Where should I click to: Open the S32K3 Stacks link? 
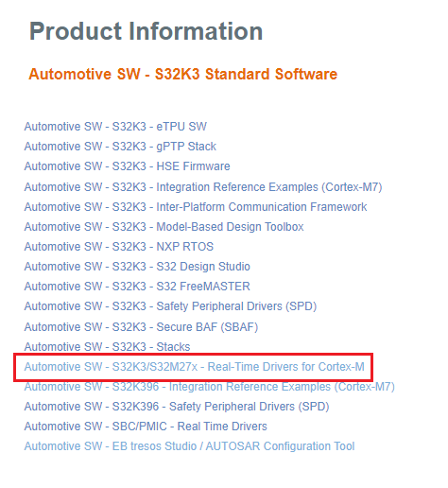click(107, 347)
